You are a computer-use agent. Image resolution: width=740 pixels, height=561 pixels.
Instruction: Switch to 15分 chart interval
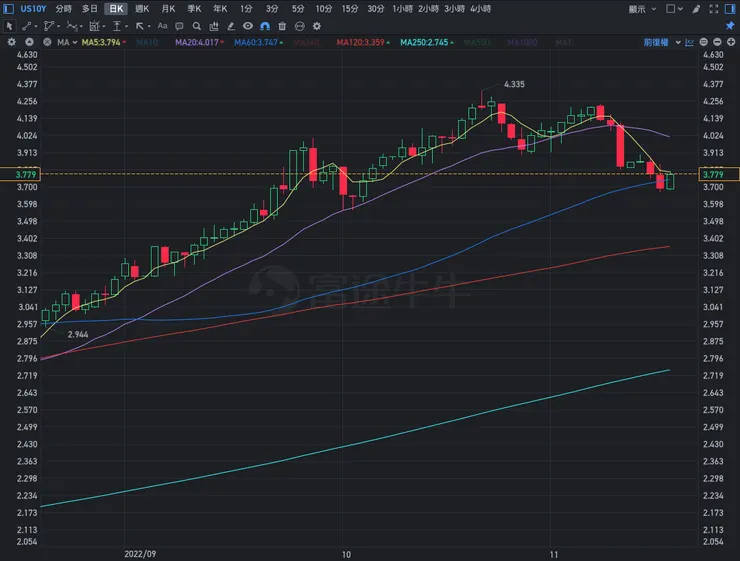pyautogui.click(x=350, y=9)
